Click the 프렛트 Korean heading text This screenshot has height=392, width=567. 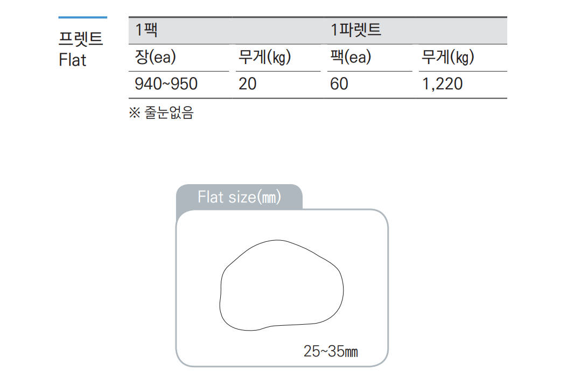81,38
